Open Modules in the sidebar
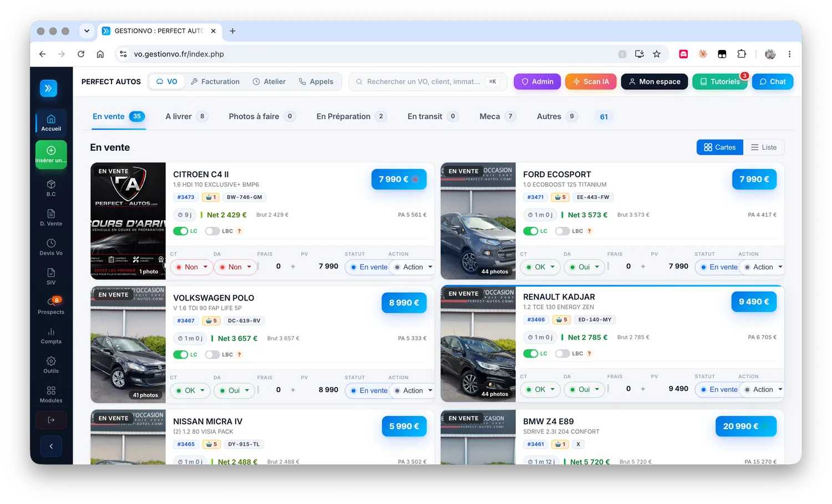This screenshot has width=832, height=504. click(x=51, y=394)
